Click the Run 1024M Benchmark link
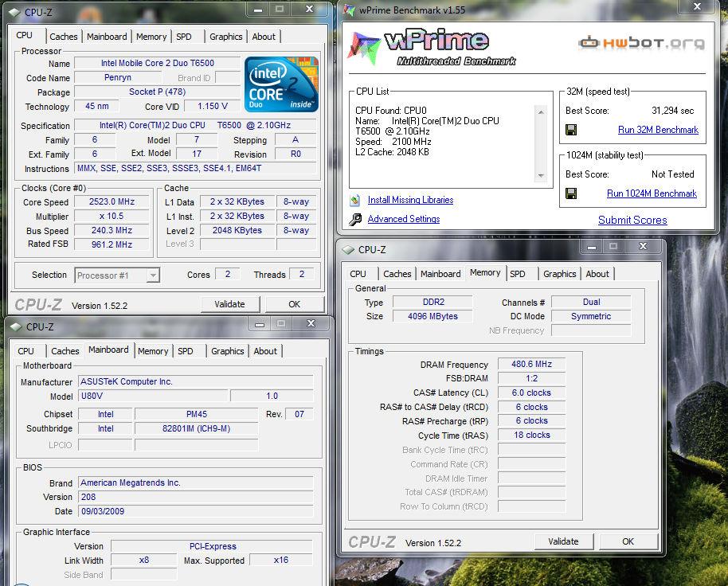Viewport: 728px width, 586px height. point(652,193)
